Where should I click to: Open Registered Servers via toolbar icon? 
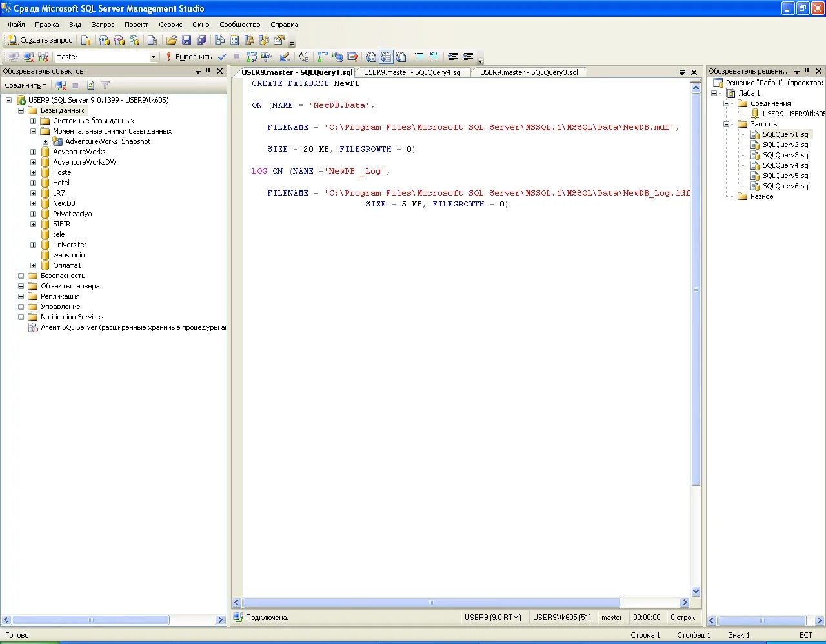click(x=219, y=40)
